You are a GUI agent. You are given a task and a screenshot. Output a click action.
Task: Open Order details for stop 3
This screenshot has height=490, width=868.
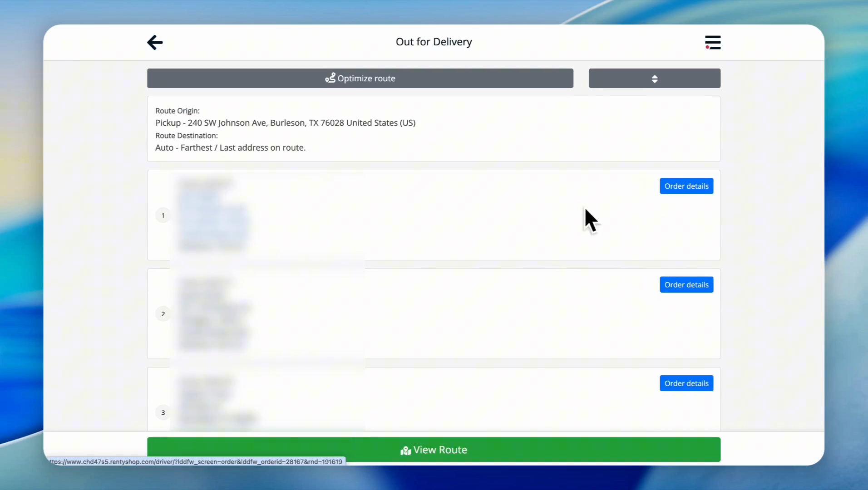coord(686,383)
